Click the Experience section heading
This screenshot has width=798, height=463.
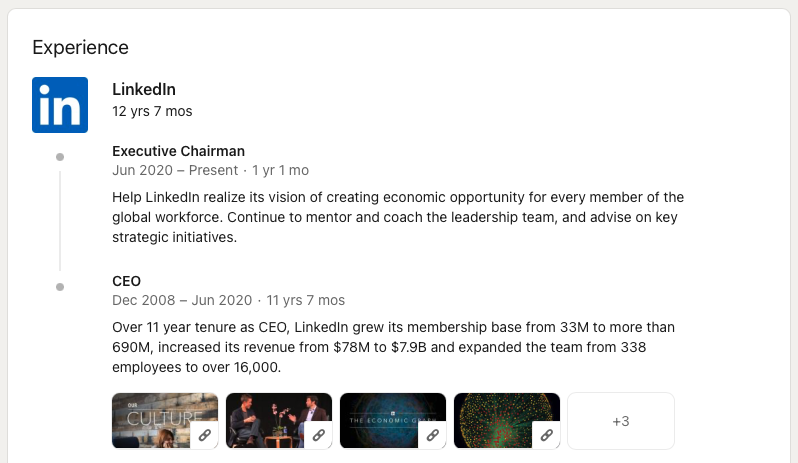(x=80, y=47)
